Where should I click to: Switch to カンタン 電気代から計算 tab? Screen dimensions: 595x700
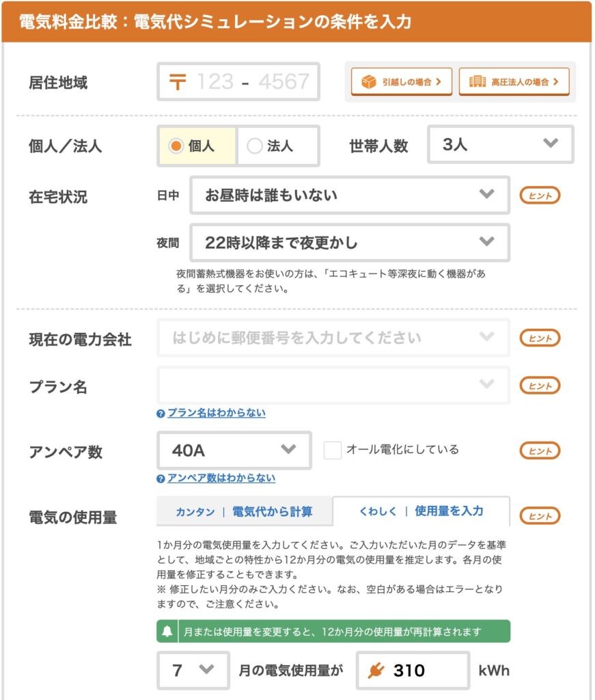point(244,511)
